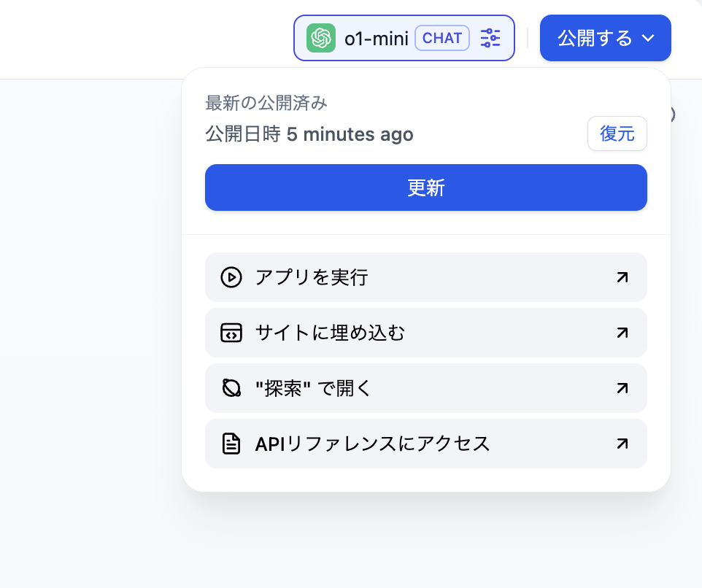Click the external-link arrow on "探索" で開く row

(x=622, y=388)
